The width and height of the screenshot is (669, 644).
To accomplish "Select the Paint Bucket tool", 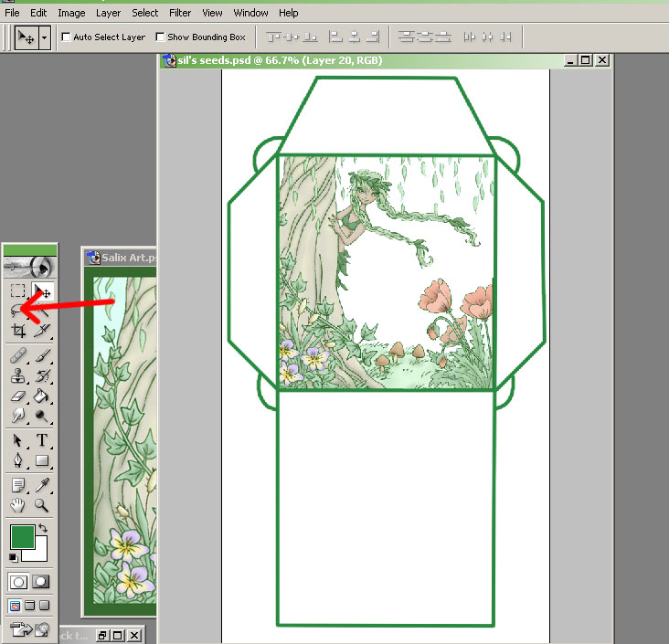I will [42, 396].
